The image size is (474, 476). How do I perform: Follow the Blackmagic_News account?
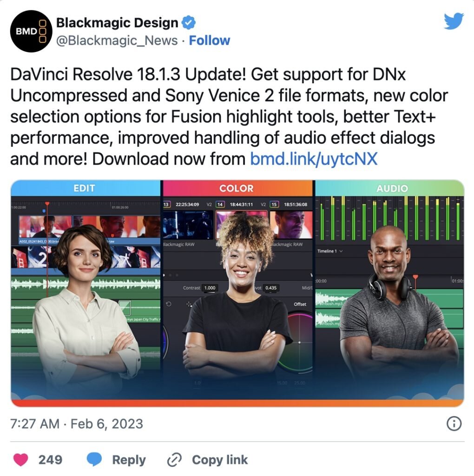(x=210, y=40)
